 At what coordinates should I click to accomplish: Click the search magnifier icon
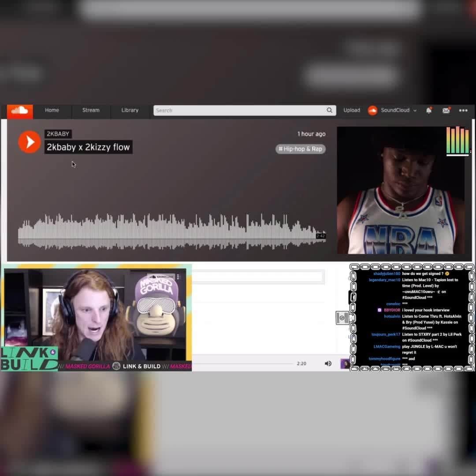click(329, 110)
